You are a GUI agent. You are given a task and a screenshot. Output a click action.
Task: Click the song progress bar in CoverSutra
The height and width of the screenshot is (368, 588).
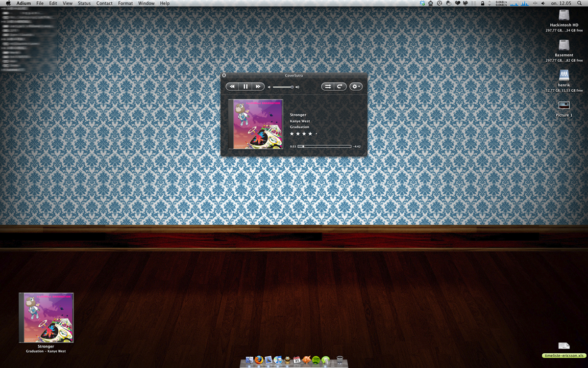324,146
